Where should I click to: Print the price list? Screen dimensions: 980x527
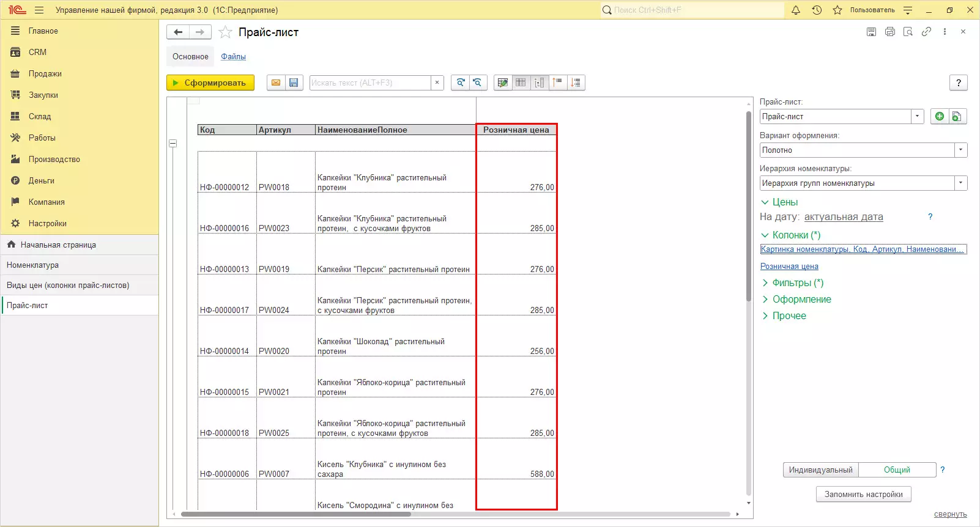pos(890,32)
